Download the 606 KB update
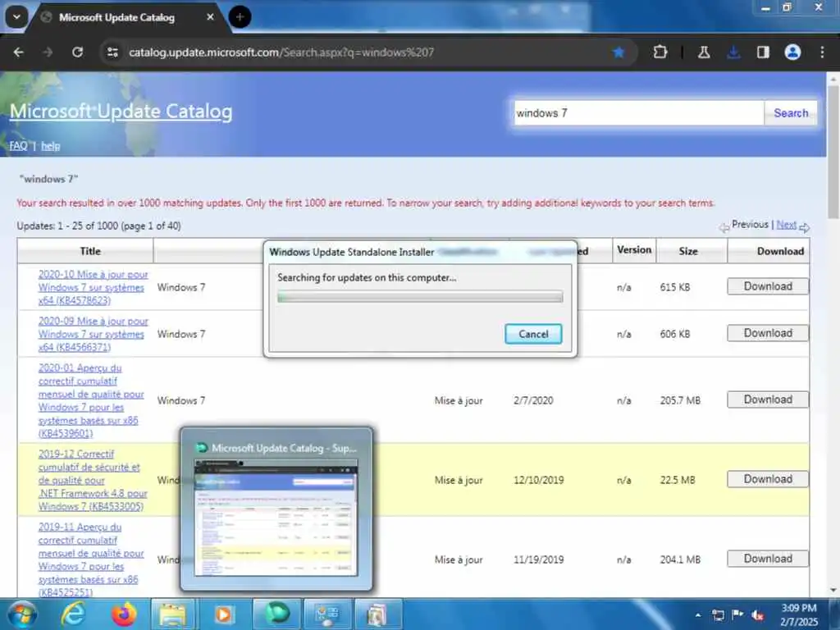Image resolution: width=840 pixels, height=630 pixels. tap(768, 333)
